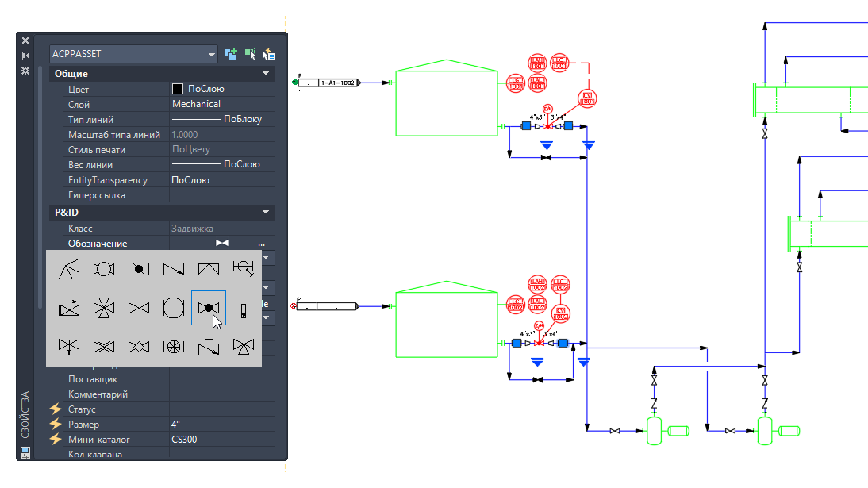The width and height of the screenshot is (868, 488).
Task: Open the ellipsis button in Обозначение row
Action: point(261,244)
